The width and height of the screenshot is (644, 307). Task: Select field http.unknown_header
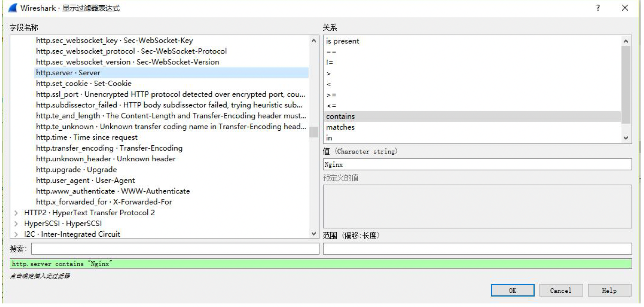click(171, 159)
